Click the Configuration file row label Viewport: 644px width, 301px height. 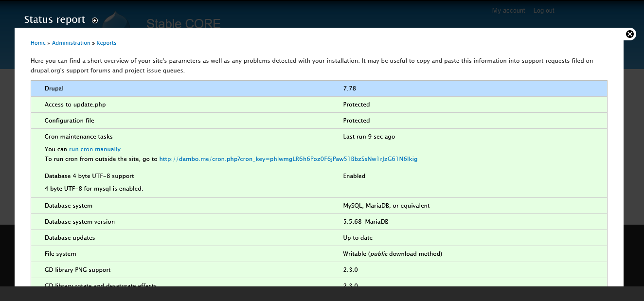[x=69, y=121]
